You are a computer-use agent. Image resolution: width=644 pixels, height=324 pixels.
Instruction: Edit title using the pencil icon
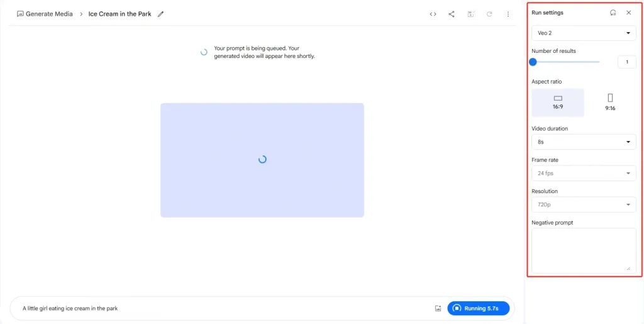[161, 14]
